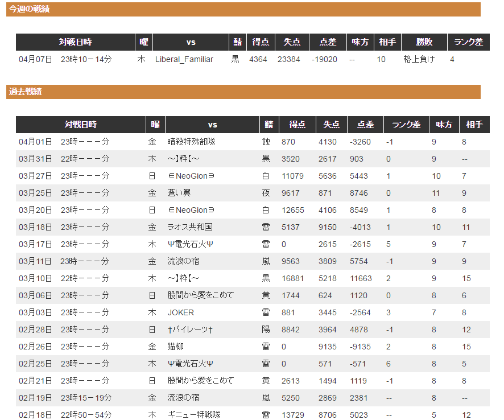Click score difference -19020

tap(324, 59)
